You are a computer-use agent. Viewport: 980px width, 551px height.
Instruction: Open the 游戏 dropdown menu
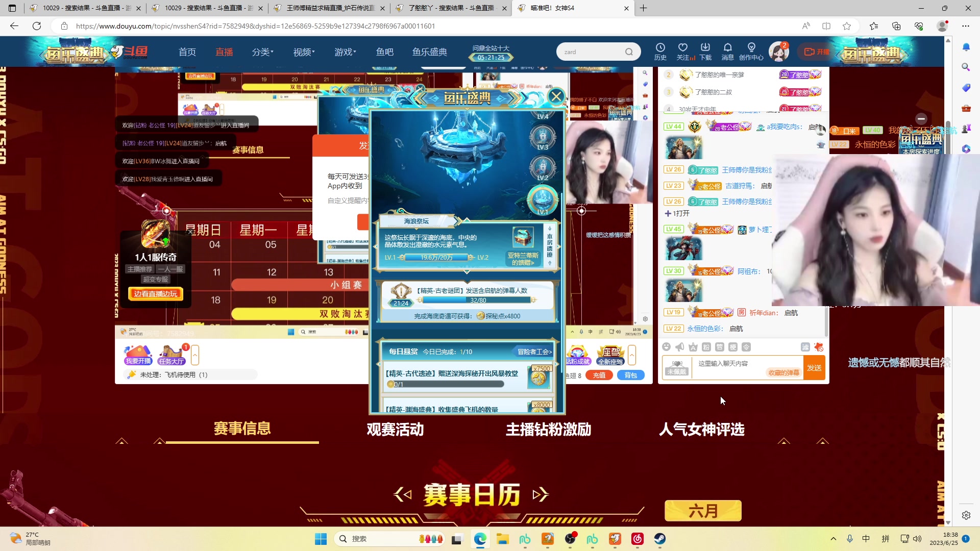[345, 52]
